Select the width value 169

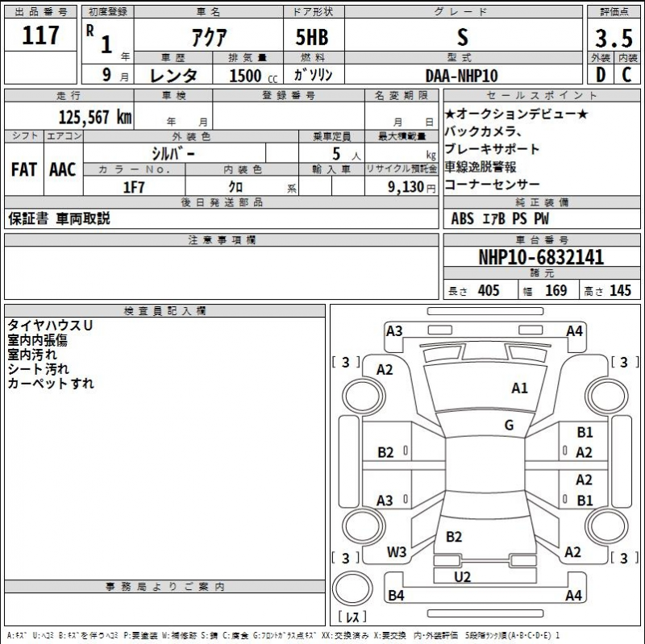[556, 291]
